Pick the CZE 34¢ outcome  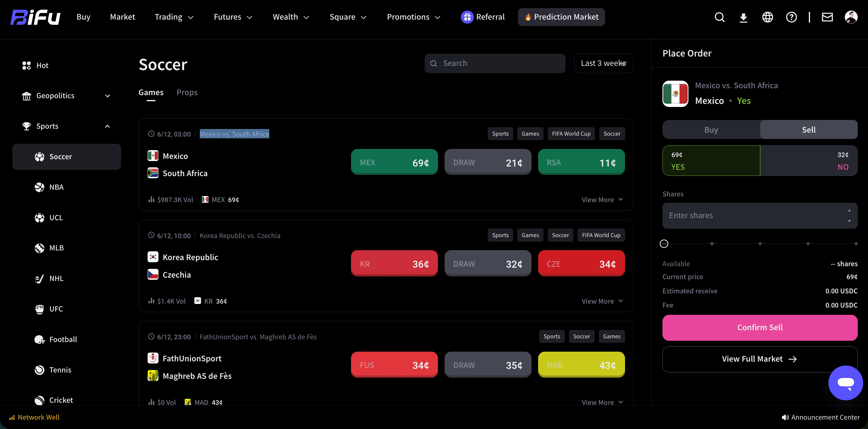click(581, 263)
